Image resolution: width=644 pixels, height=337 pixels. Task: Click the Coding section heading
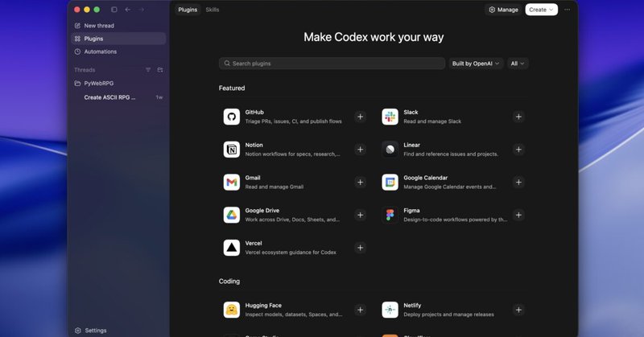tap(229, 282)
